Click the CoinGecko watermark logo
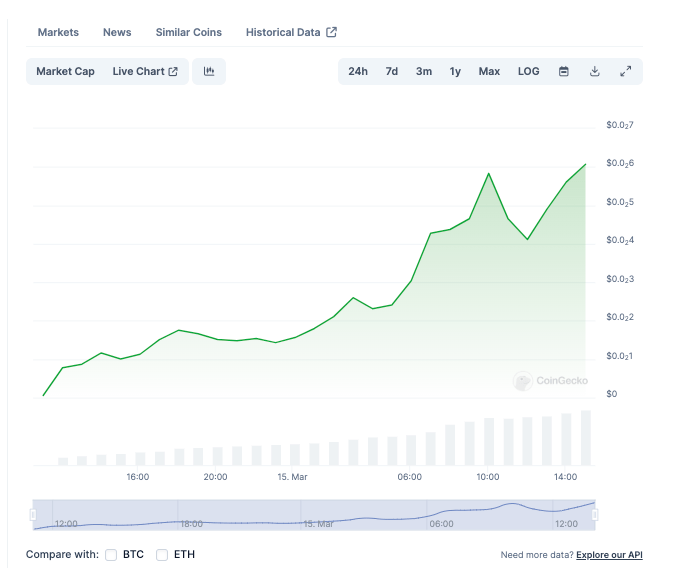Image resolution: width=695 pixels, height=568 pixels. point(551,381)
